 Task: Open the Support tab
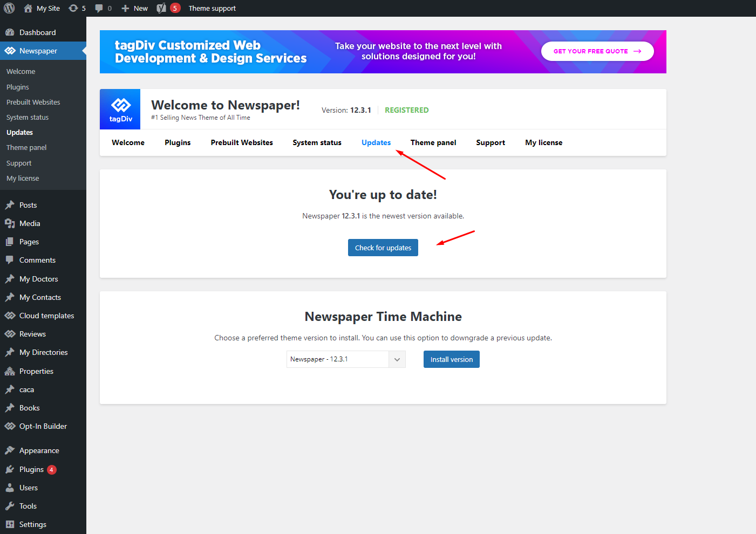[491, 142]
